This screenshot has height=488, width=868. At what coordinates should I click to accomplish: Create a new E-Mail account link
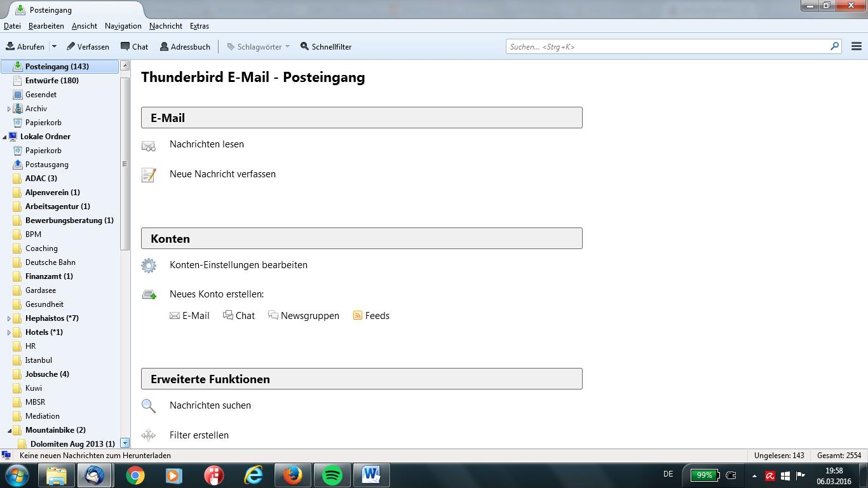point(189,316)
